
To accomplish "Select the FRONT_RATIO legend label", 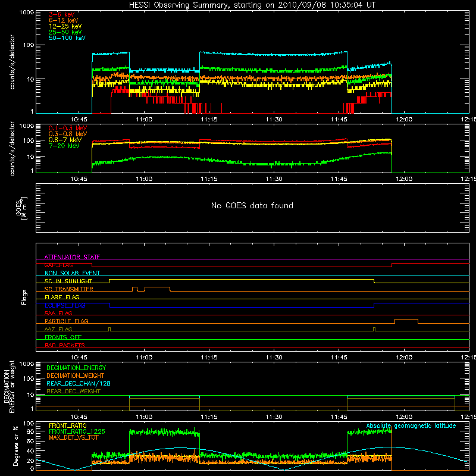I will (68, 425).
